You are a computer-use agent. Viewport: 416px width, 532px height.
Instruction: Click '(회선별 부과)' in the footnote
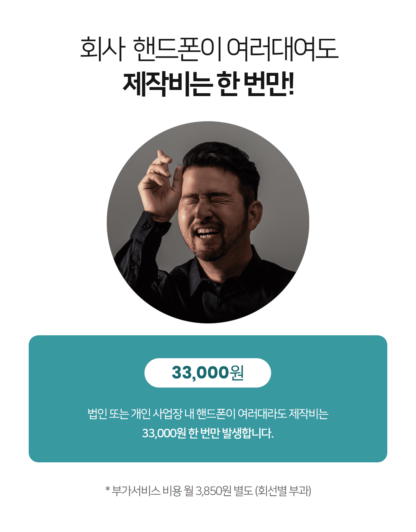(283, 491)
